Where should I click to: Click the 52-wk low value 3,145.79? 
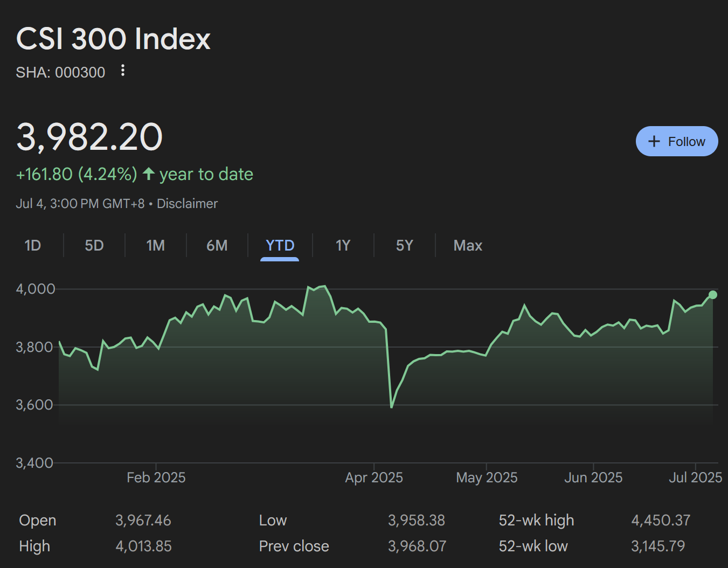pyautogui.click(x=658, y=546)
